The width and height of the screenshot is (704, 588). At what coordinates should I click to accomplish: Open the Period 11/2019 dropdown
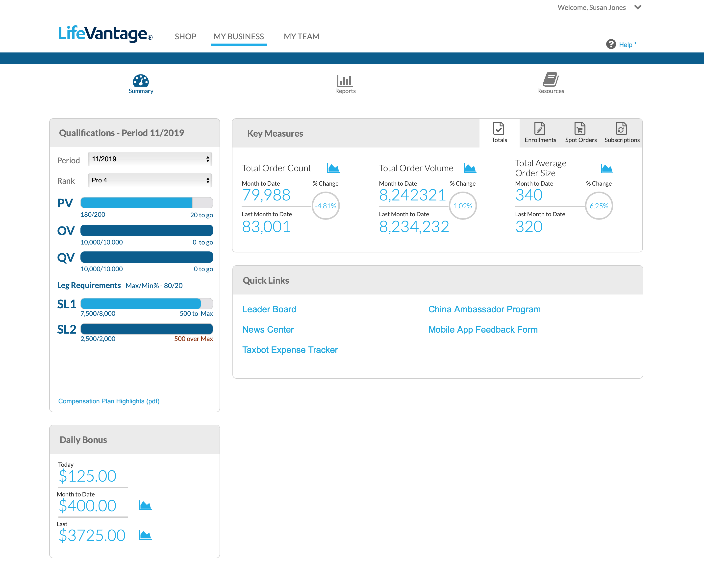(150, 159)
